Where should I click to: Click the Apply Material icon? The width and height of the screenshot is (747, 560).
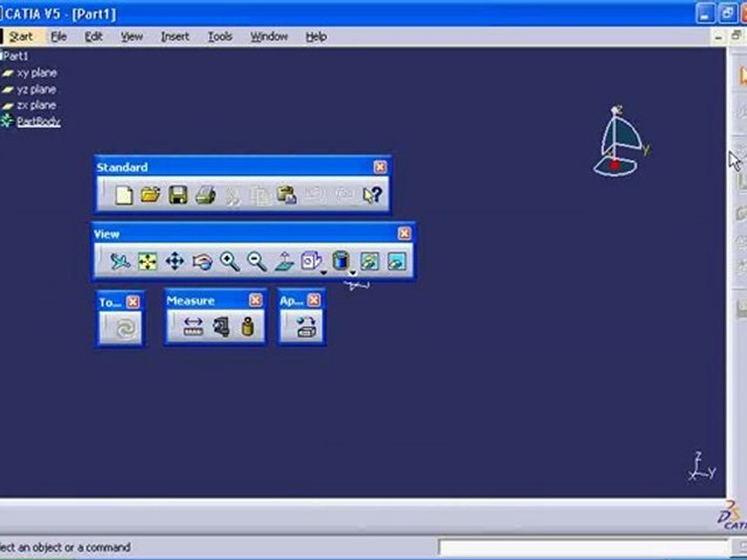[305, 327]
